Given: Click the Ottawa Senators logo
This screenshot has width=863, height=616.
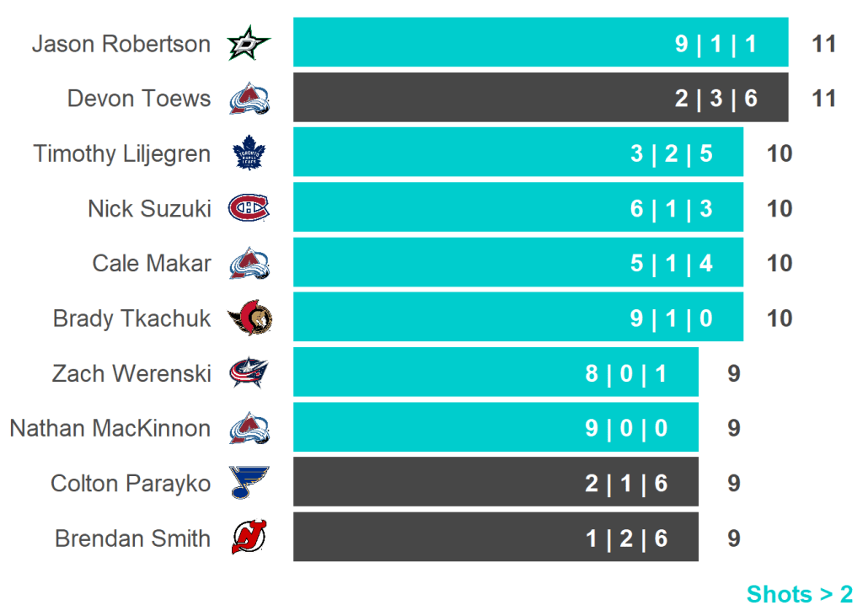Looking at the screenshot, I should click(x=249, y=319).
